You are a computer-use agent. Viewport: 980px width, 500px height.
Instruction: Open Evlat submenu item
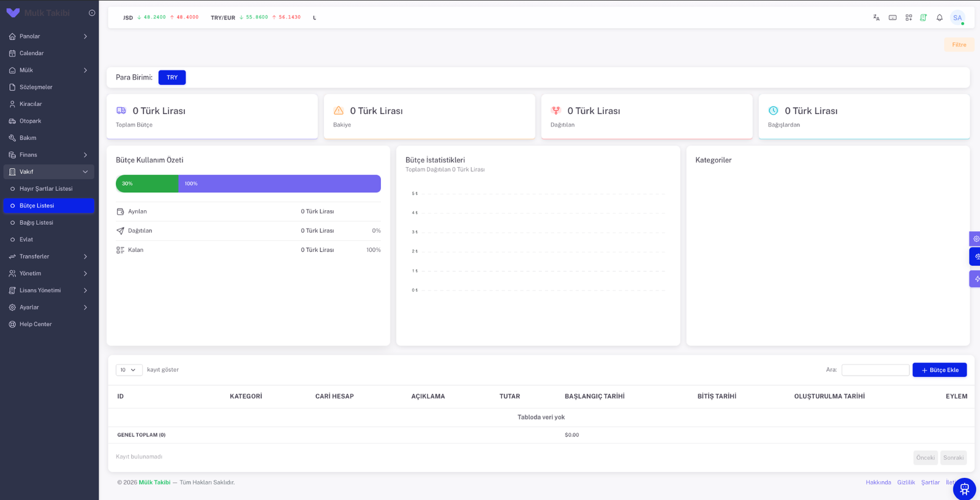[x=49, y=240]
